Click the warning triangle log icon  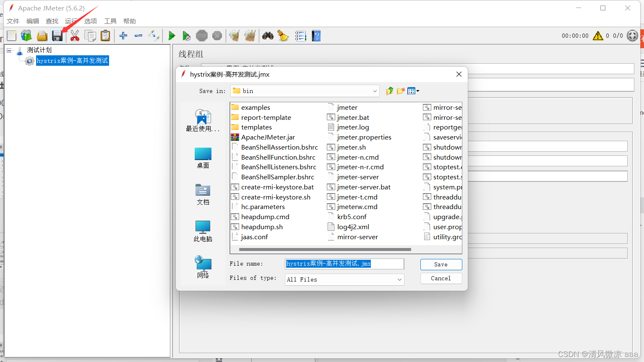tap(598, 36)
